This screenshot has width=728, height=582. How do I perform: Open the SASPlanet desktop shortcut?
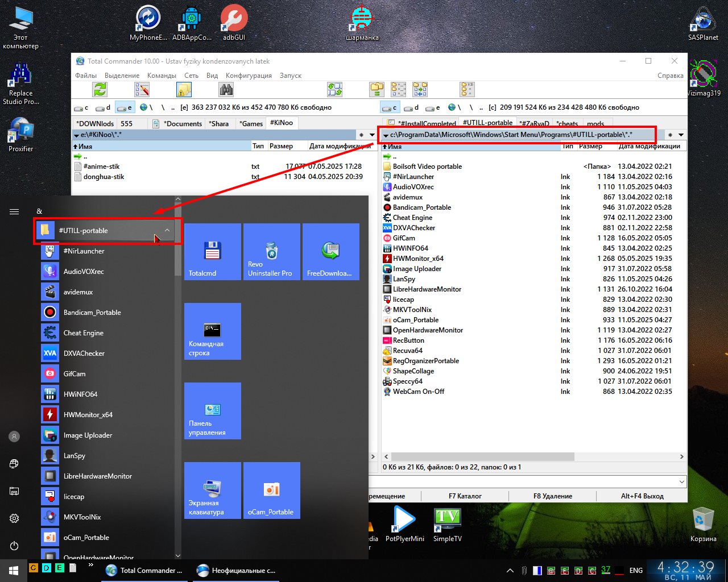tap(703, 24)
